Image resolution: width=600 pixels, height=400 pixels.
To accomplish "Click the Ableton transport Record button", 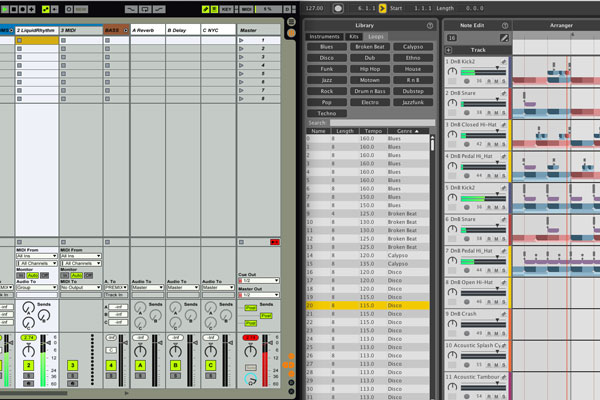I will coord(23,9).
